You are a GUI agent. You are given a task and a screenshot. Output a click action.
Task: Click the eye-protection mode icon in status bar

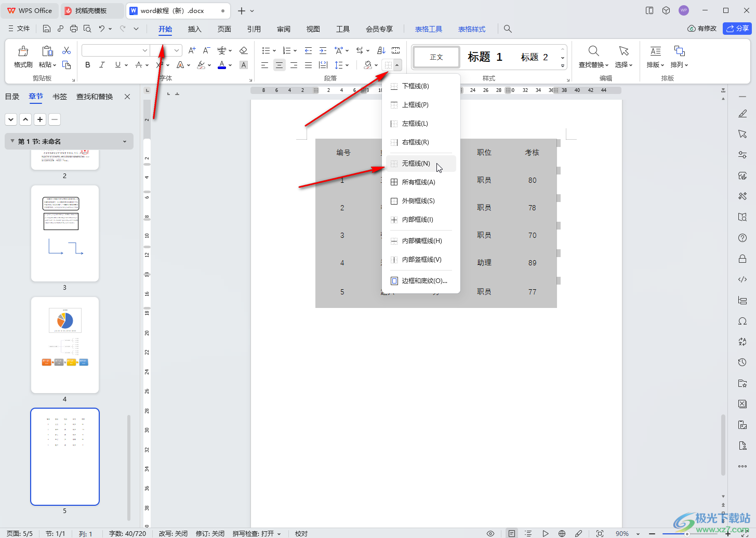490,533
